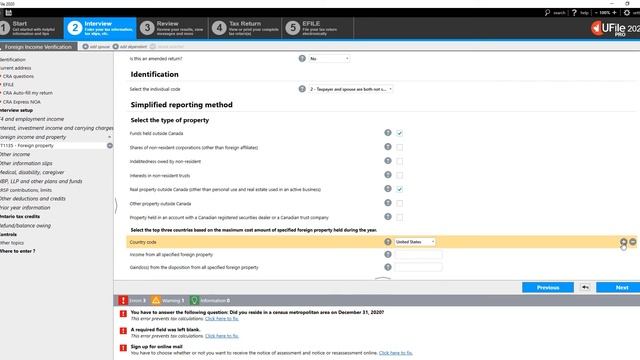Screen dimensions: 640x360
Task: Click error icon for Sign up for online mail
Action: pyautogui.click(x=123, y=348)
